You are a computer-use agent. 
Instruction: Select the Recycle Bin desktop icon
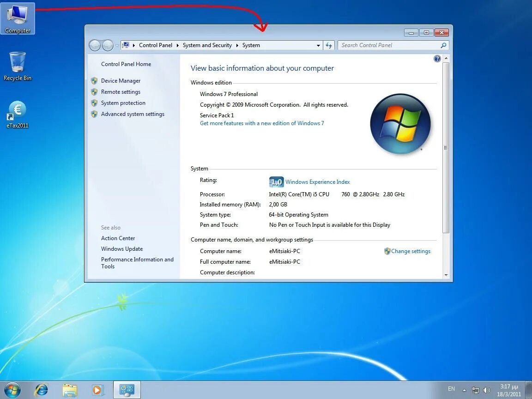tap(17, 66)
